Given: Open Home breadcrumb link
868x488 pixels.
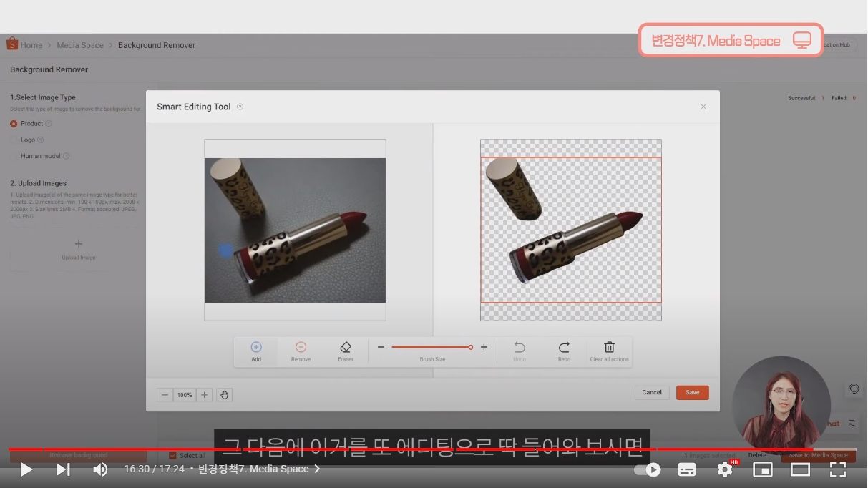Looking at the screenshot, I should tap(31, 45).
